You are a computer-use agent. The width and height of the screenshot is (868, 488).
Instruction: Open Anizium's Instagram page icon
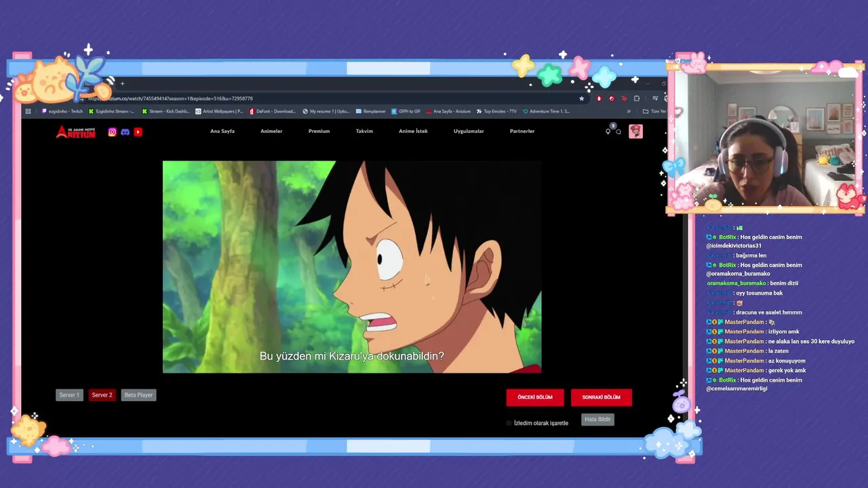tap(113, 132)
